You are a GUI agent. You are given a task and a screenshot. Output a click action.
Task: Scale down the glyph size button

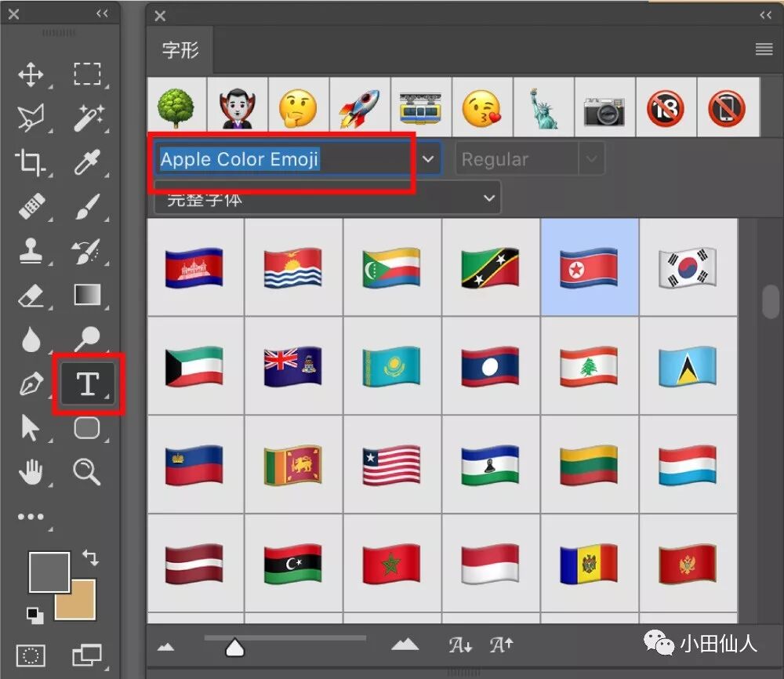pyautogui.click(x=460, y=645)
